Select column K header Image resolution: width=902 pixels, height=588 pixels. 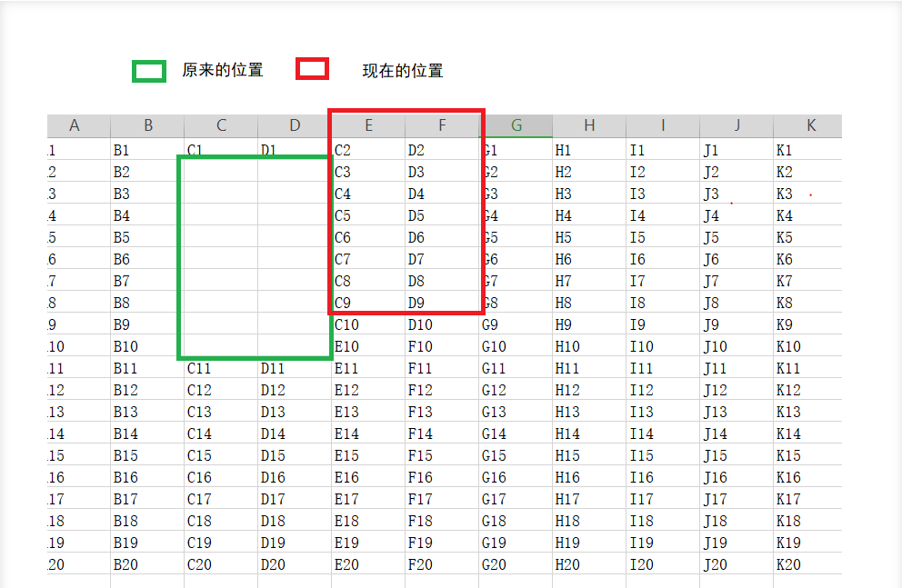tap(807, 125)
